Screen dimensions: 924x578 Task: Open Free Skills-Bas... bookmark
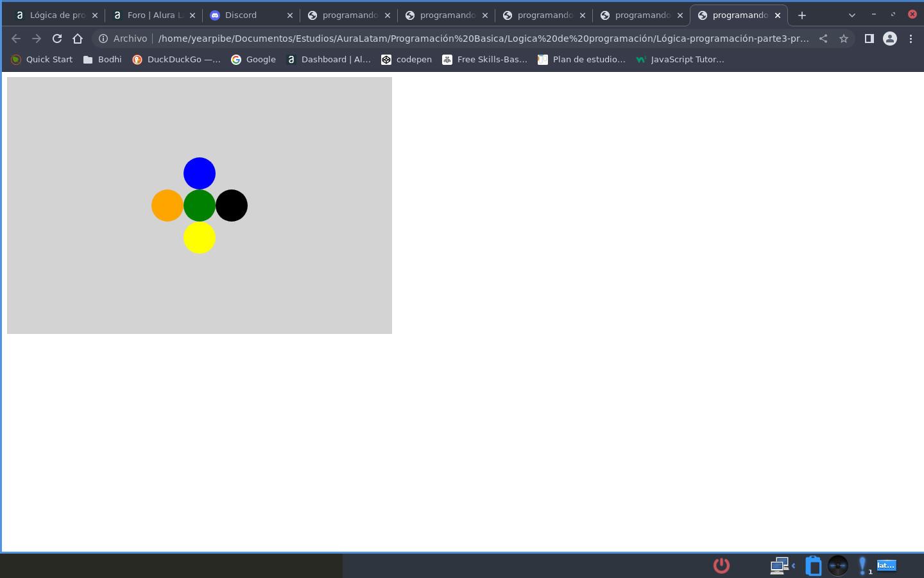pos(485,59)
